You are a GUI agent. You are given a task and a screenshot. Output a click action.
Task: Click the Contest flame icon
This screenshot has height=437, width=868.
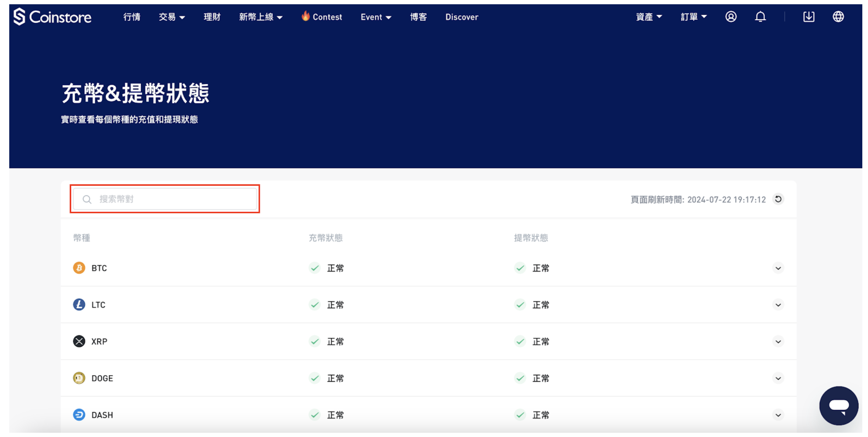point(305,16)
